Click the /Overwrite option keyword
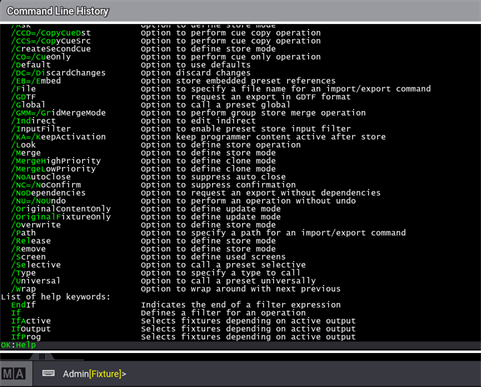This screenshot has height=387, width=481. [x=36, y=225]
